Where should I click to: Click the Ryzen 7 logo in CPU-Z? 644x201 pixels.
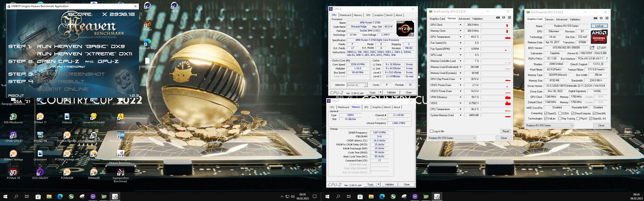405,28
